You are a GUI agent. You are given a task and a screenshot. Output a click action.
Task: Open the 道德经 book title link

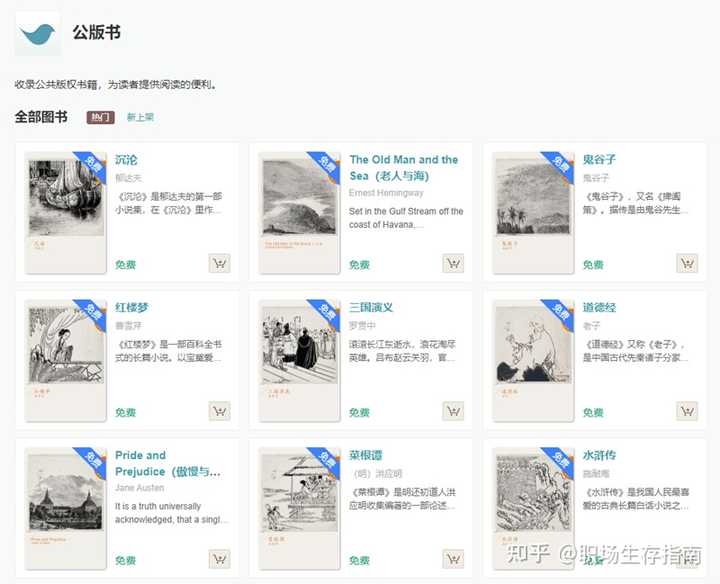599,308
